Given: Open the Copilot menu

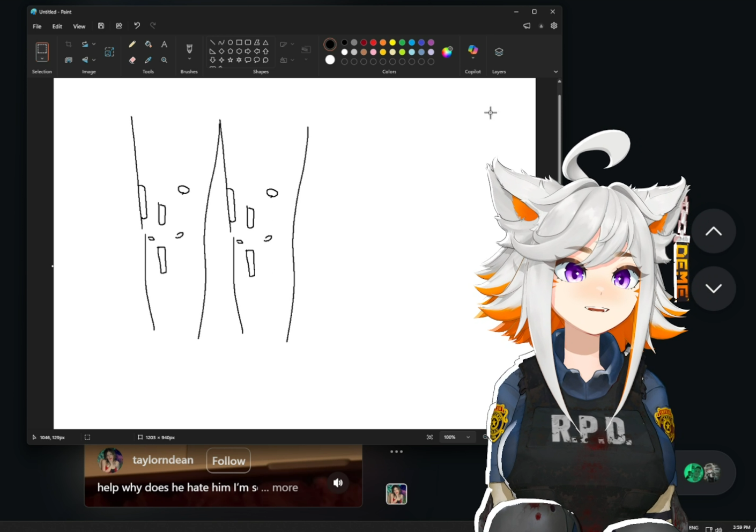Looking at the screenshot, I should [472, 51].
